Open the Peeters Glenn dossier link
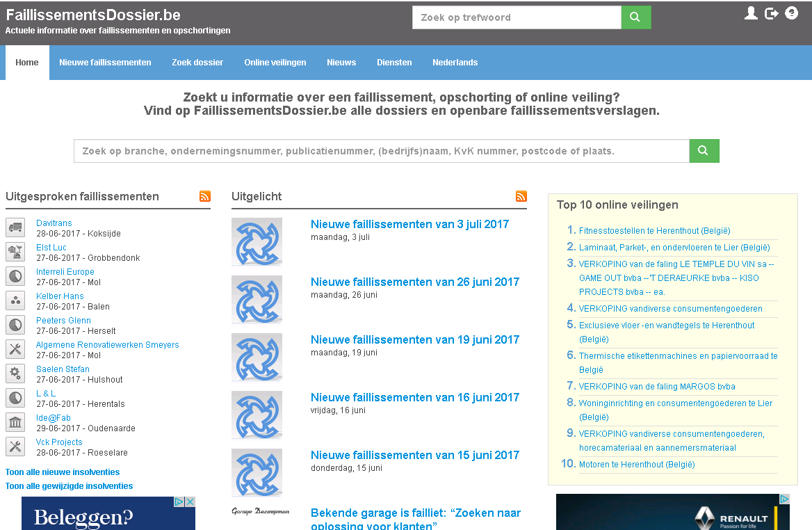The image size is (812, 530). pos(64,321)
